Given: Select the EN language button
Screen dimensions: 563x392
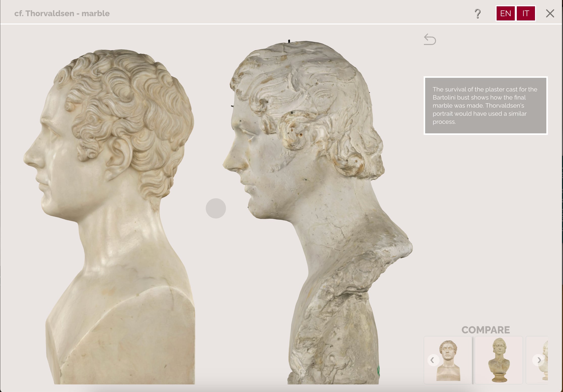Looking at the screenshot, I should 505,14.
